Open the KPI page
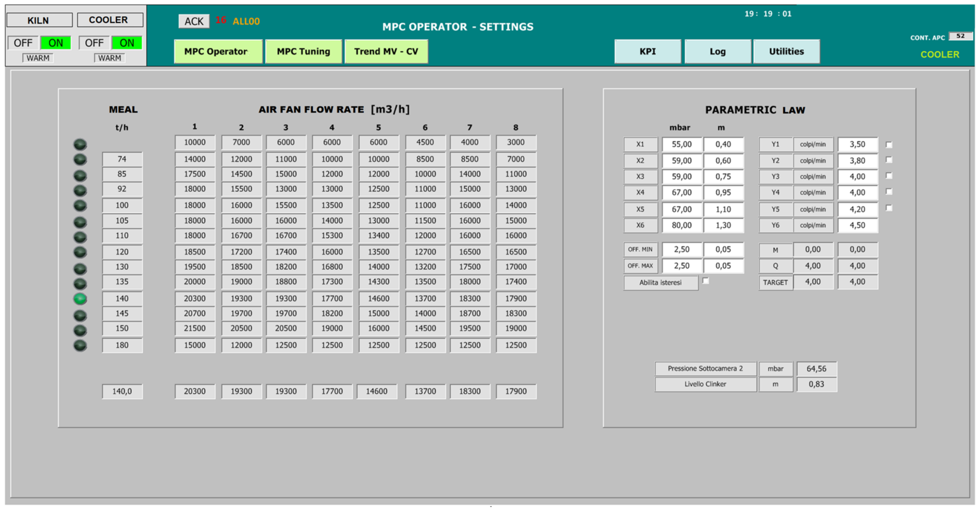This screenshot has height=510, width=980. [647, 51]
